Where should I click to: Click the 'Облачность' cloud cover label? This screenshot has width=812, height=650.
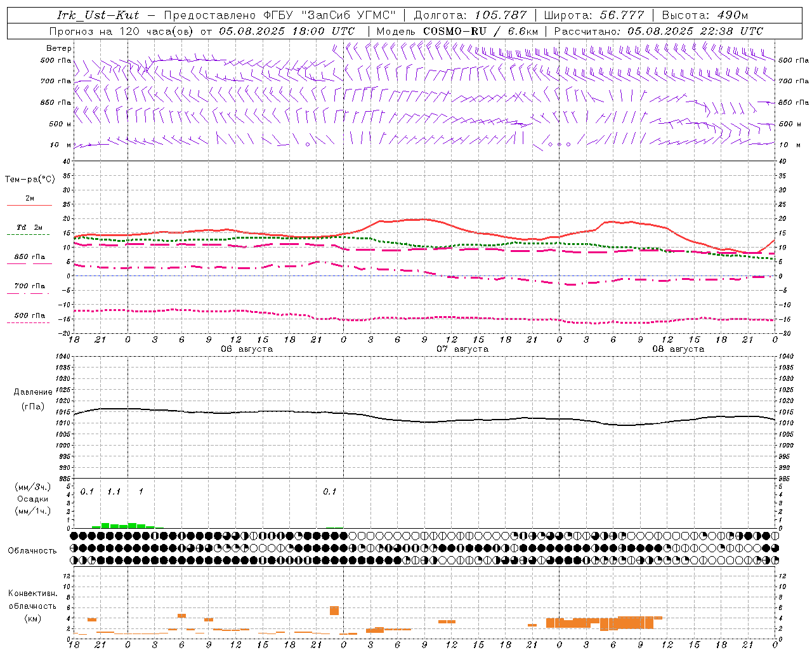pos(32,551)
